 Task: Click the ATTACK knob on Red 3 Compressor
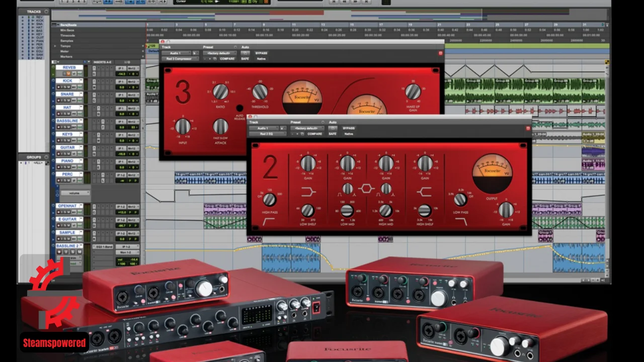(220, 126)
